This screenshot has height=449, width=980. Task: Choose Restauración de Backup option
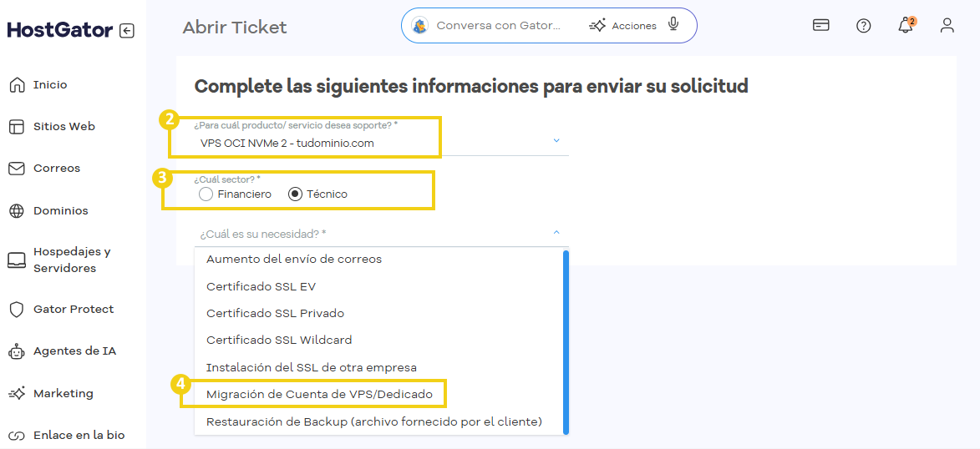pyautogui.click(x=378, y=421)
